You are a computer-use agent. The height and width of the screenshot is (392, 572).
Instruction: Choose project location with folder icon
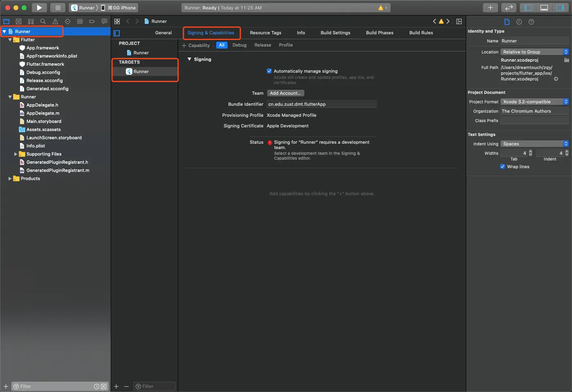566,60
